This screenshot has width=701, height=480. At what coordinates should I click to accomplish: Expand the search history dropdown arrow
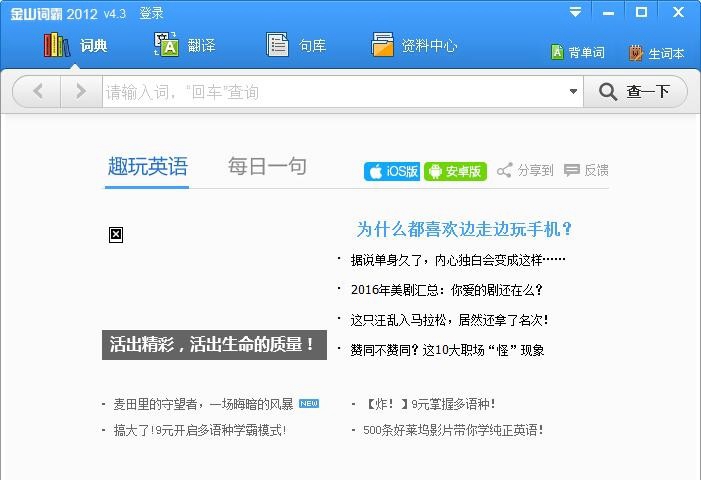tap(573, 92)
